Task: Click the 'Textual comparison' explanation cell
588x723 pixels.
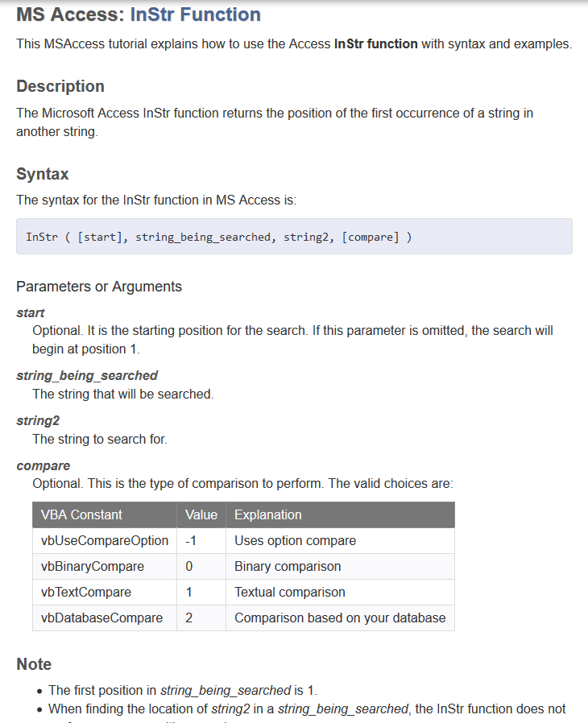Action: [290, 592]
